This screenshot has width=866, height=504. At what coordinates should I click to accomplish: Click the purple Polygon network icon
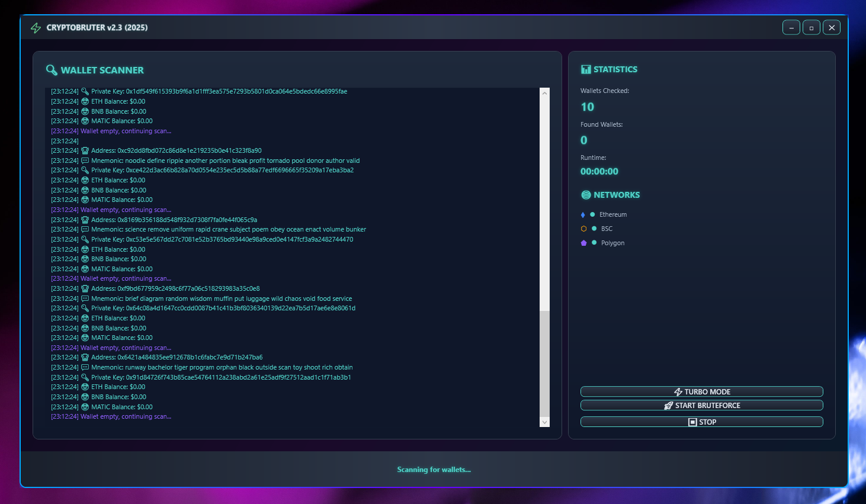[583, 243]
